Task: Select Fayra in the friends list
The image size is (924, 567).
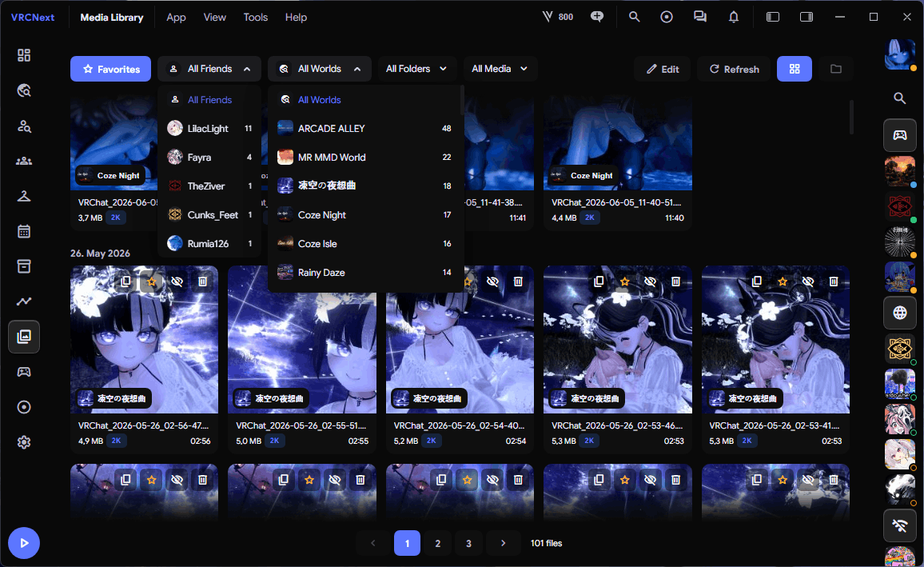Action: click(209, 158)
